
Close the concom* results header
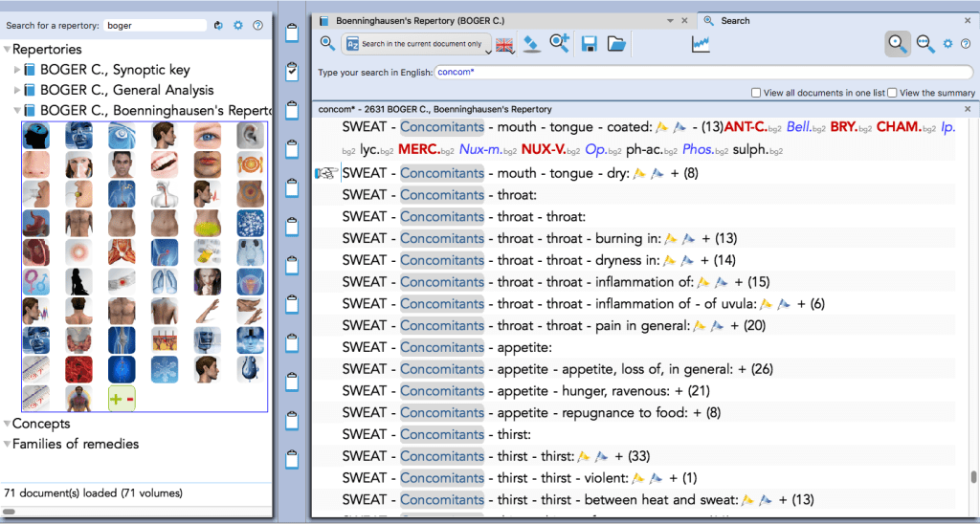[x=969, y=109]
